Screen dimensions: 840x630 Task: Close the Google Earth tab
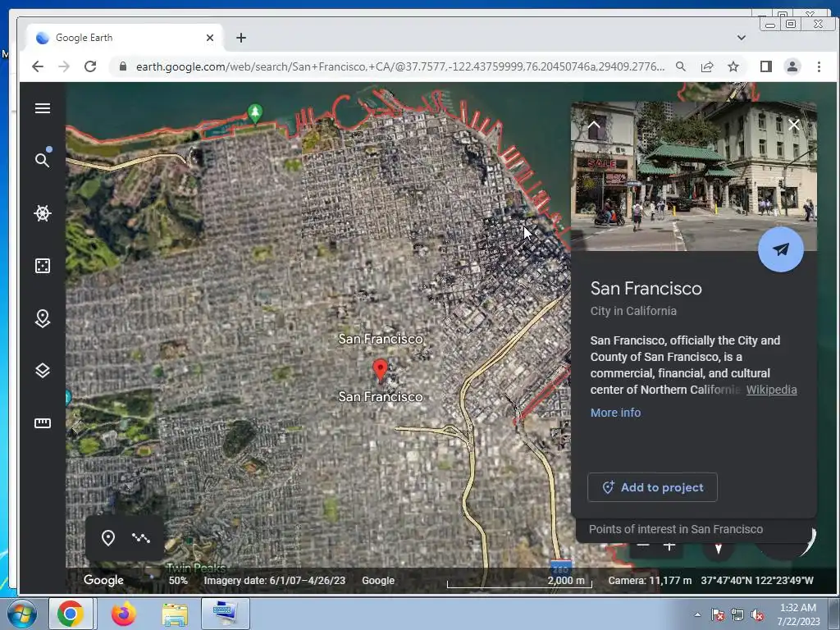[x=210, y=38]
